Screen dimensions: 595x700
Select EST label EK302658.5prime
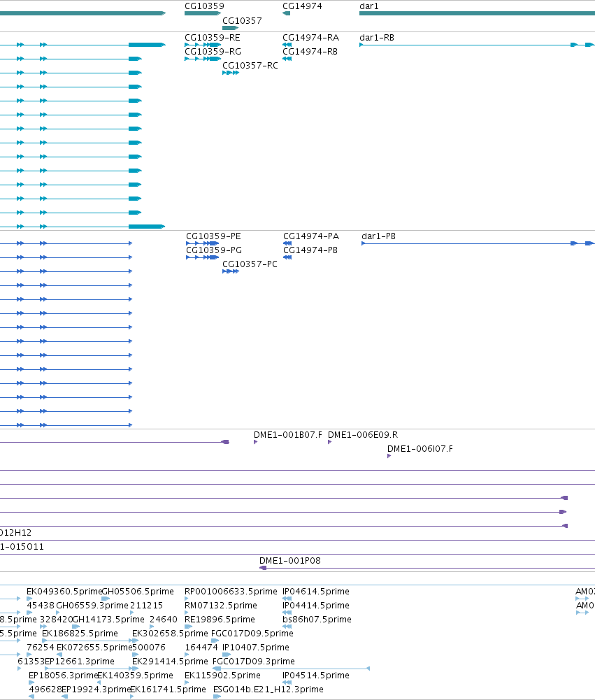coord(170,634)
